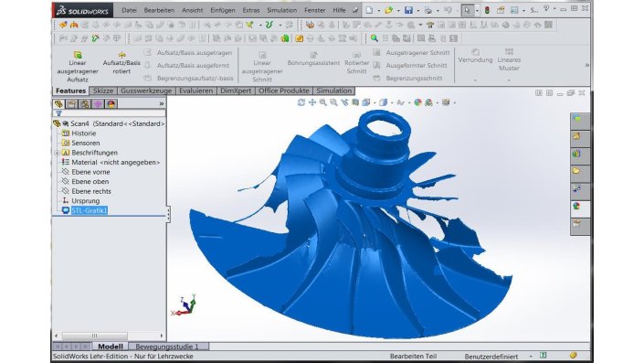
Task: Switch to the Skizze tab
Action: [x=103, y=91]
